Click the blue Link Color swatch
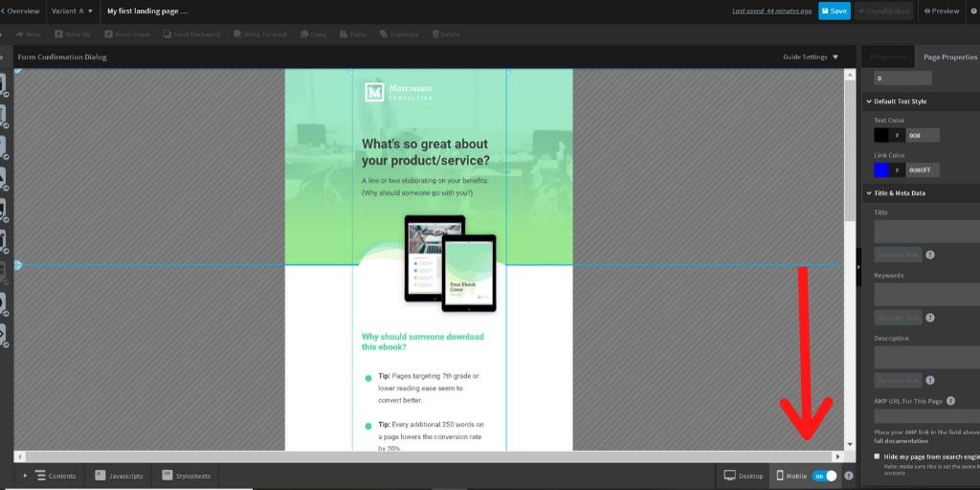The height and width of the screenshot is (490, 980). [881, 170]
